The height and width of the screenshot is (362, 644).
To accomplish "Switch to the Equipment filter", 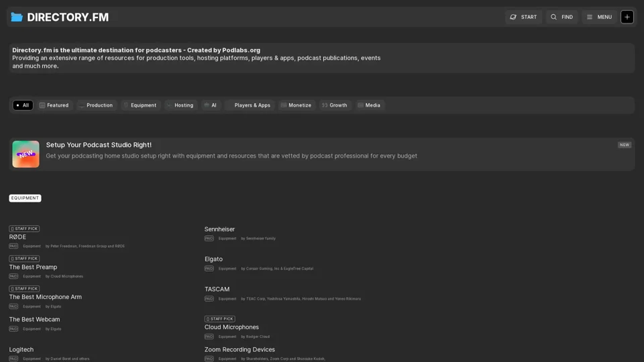I will pos(140,105).
